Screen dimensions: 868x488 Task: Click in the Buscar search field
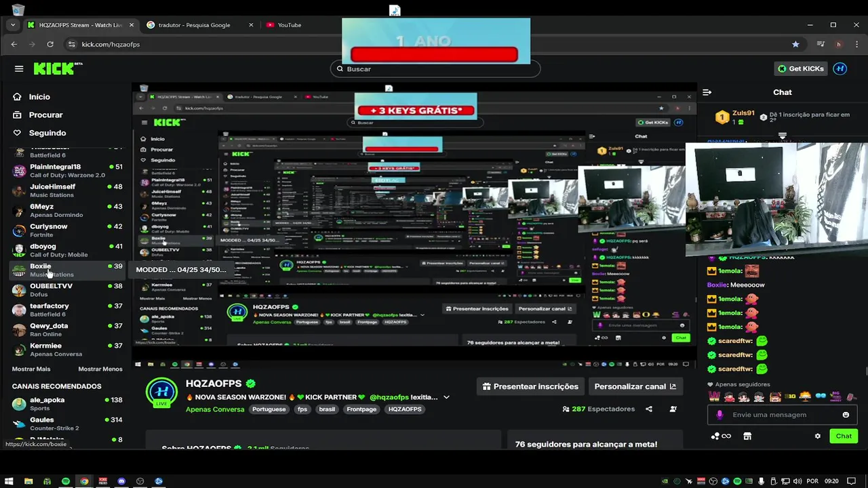pyautogui.click(x=435, y=68)
